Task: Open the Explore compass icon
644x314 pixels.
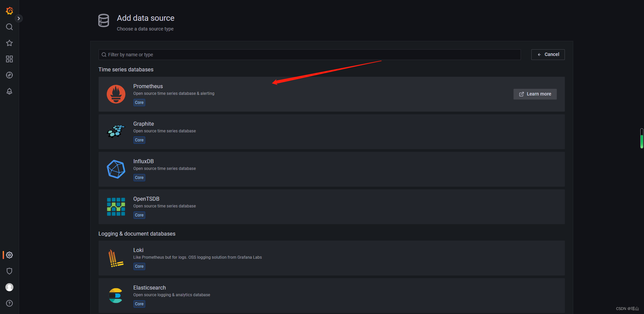Action: tap(9, 75)
